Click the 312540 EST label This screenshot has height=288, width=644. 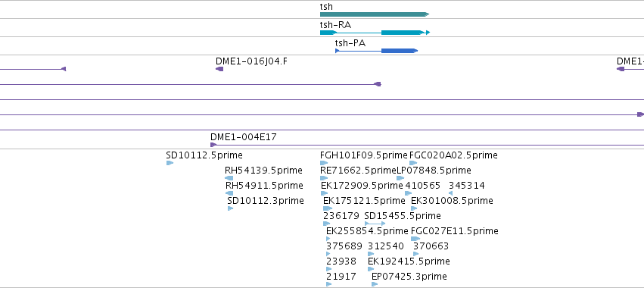(x=386, y=246)
